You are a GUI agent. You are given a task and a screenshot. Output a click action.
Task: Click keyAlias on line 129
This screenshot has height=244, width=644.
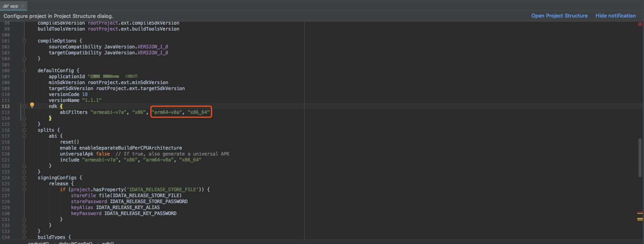click(x=82, y=207)
